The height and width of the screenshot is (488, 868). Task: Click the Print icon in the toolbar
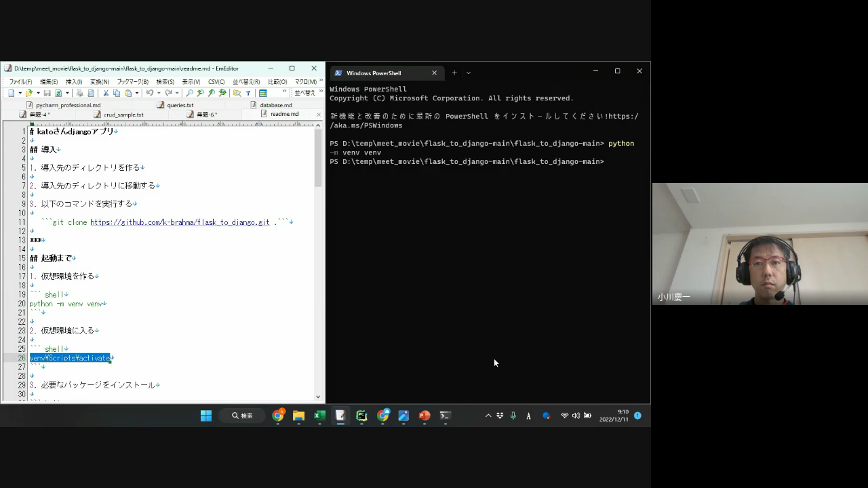coord(79,93)
